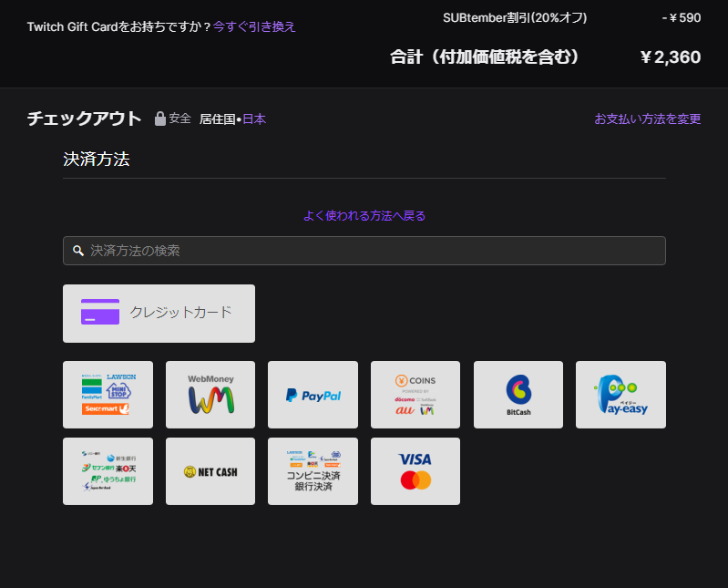Viewport: 728px width, 588px height.
Task: Select the BitCash payment option
Action: pyautogui.click(x=518, y=395)
